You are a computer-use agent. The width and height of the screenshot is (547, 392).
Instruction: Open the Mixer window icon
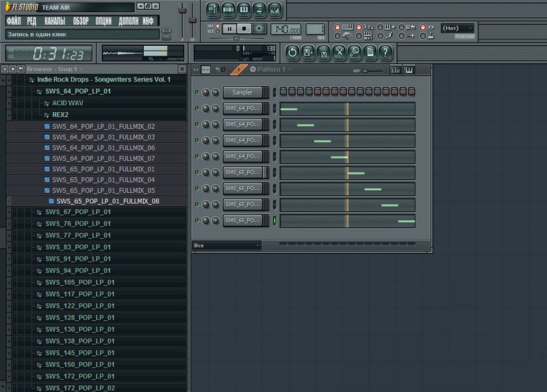275,10
